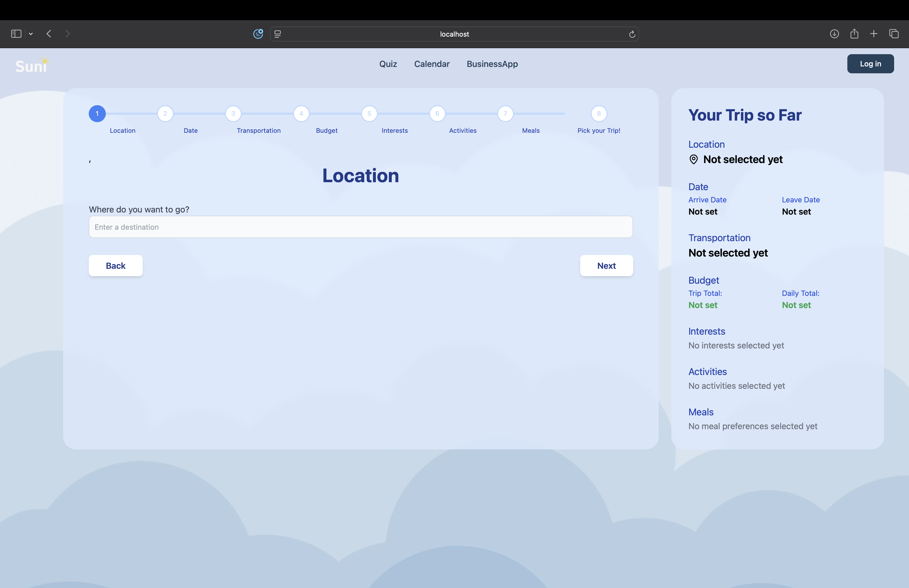Viewport: 909px width, 588px height.
Task: Click the Enter a destination field
Action: [361, 227]
